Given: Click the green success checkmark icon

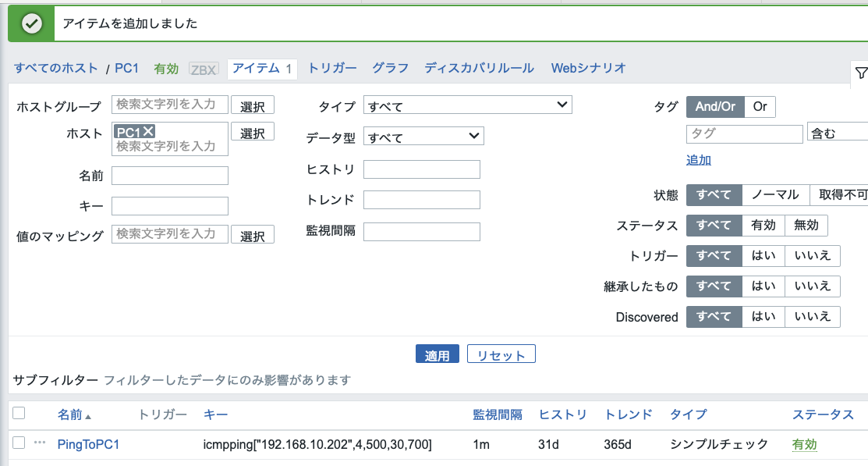Looking at the screenshot, I should point(30,23).
